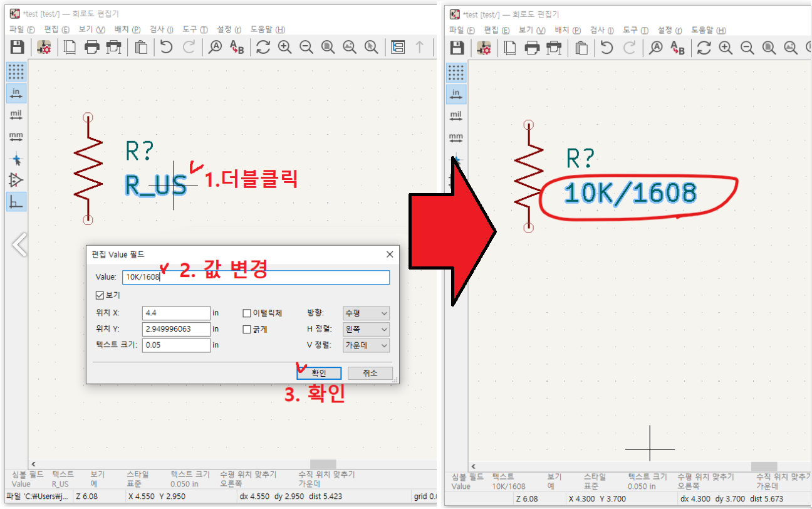812x509 pixels.
Task: Print the schematic from the R_US editor window
Action: point(92,47)
